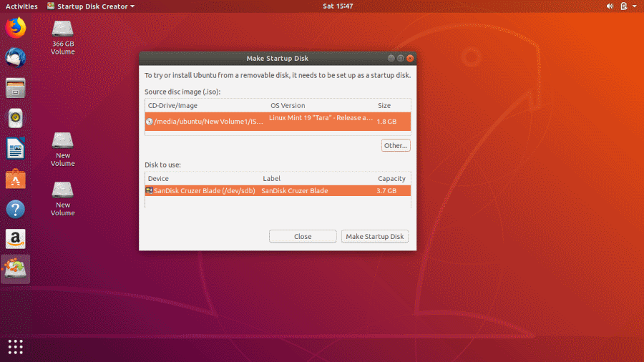Click the Other... button

pyautogui.click(x=396, y=145)
